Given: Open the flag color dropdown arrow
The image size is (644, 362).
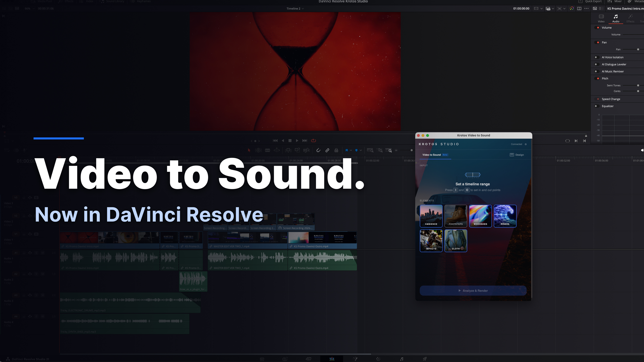Looking at the screenshot, I should pos(351,150).
